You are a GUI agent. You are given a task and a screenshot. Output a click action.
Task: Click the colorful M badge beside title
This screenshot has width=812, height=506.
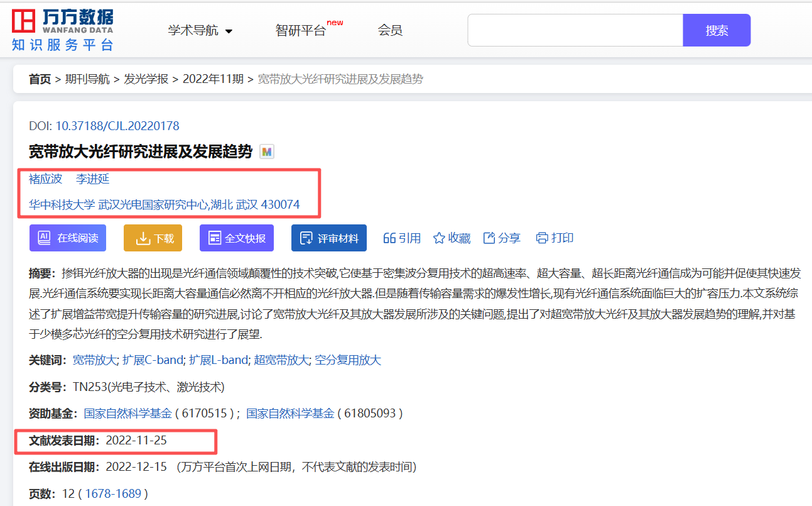[x=267, y=151]
